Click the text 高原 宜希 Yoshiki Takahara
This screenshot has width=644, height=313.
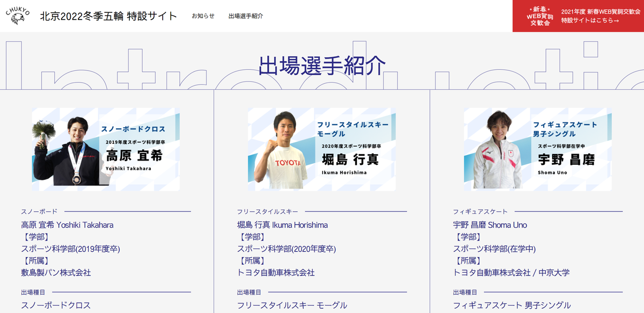pyautogui.click(x=67, y=225)
